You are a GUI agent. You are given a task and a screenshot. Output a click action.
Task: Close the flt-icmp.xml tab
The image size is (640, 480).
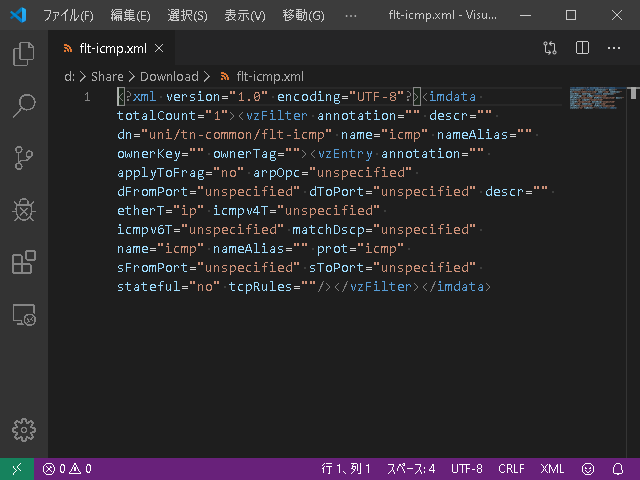[x=159, y=49]
